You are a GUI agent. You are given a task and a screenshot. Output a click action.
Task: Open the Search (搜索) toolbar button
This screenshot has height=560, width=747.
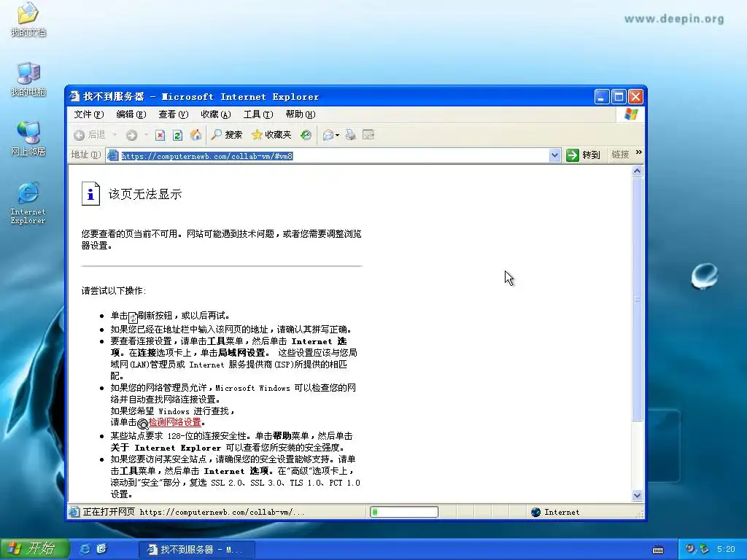coord(227,135)
